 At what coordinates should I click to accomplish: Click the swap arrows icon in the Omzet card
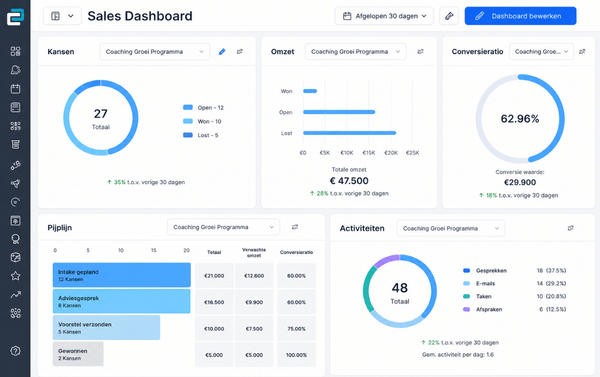[x=420, y=52]
